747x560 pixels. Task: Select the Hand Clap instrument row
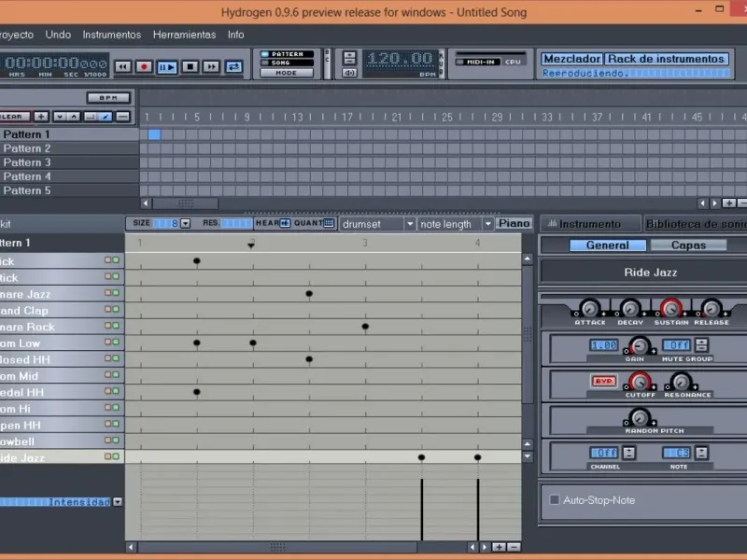tap(62, 311)
